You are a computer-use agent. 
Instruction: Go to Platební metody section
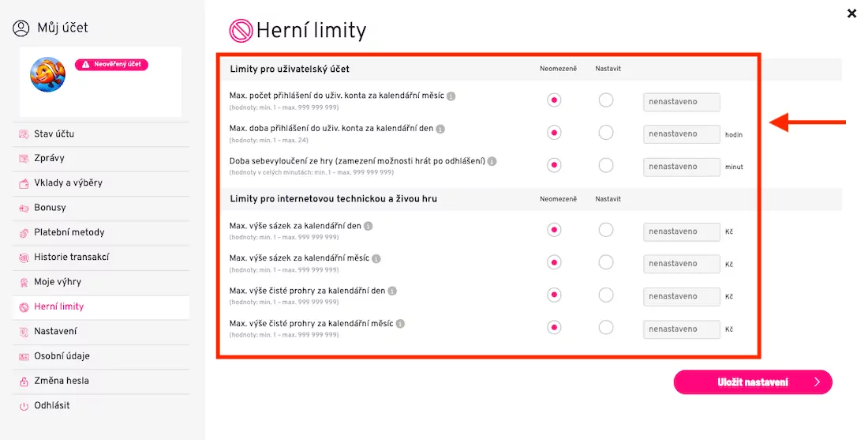[69, 233]
